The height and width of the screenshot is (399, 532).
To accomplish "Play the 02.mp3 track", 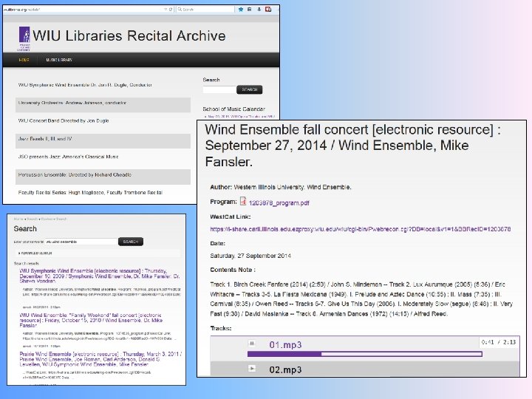I will coord(252,369).
